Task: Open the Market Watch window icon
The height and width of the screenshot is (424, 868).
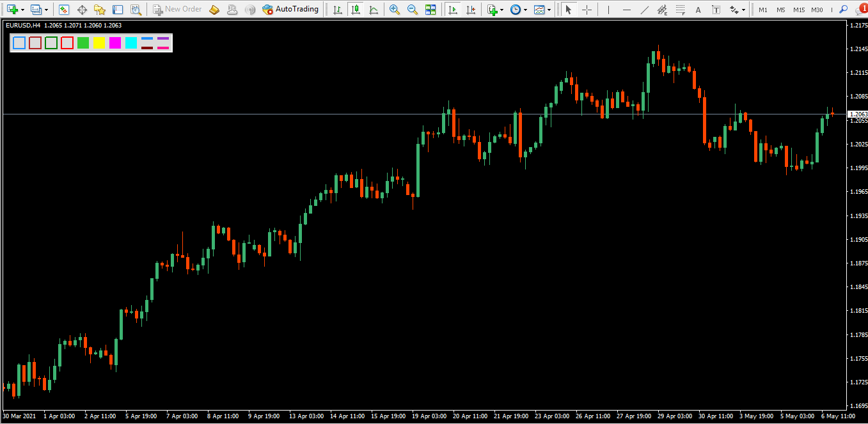Action: 64,10
